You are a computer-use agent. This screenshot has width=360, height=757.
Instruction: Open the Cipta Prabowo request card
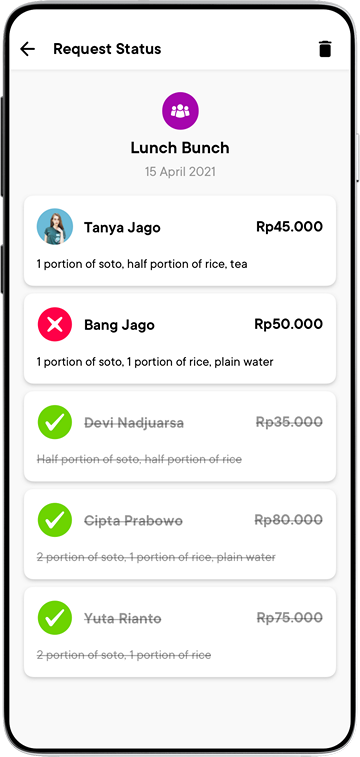180,534
